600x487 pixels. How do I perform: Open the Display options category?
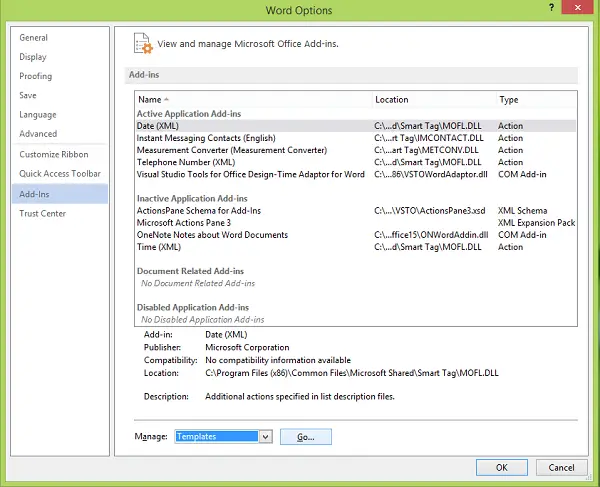pyautogui.click(x=33, y=57)
